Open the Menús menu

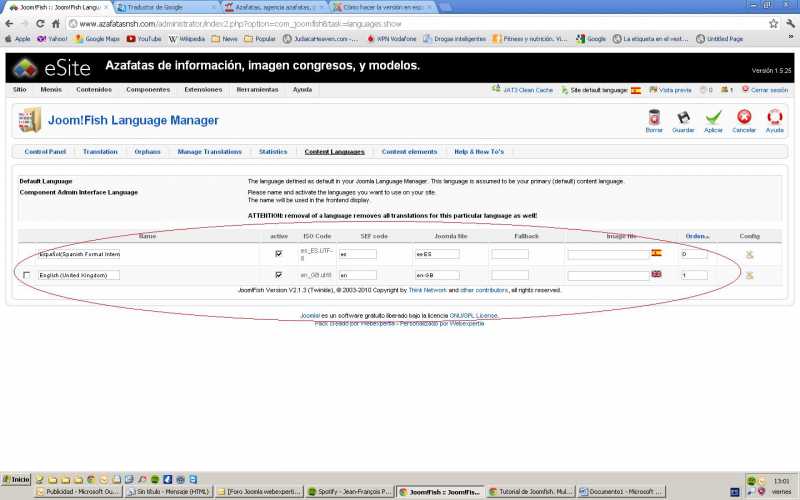tap(51, 90)
